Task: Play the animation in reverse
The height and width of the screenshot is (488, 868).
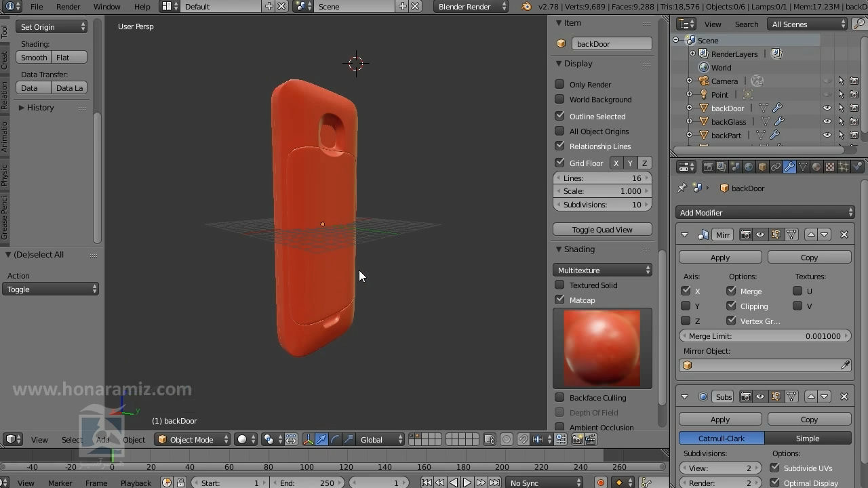Action: point(454,483)
